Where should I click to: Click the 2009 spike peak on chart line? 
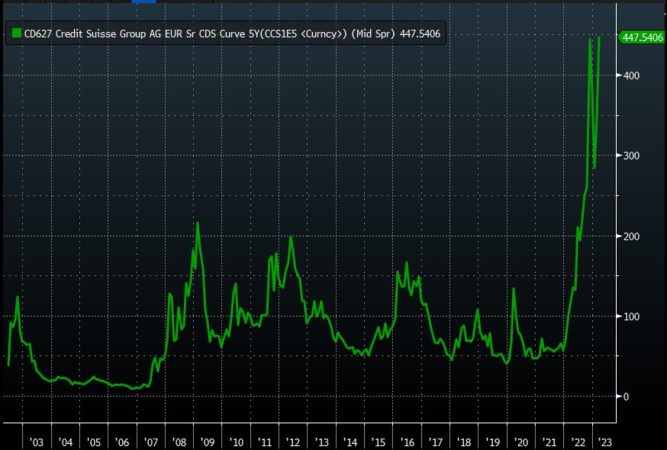point(197,223)
